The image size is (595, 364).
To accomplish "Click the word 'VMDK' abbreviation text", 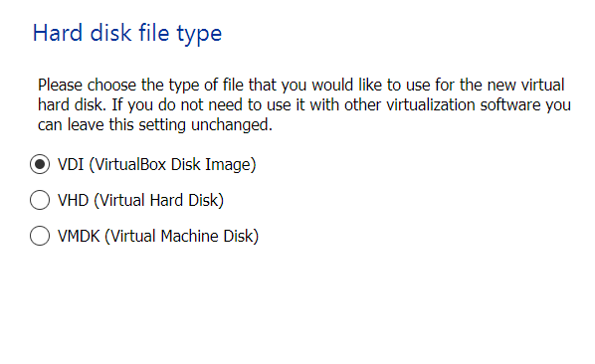I will tap(79, 236).
